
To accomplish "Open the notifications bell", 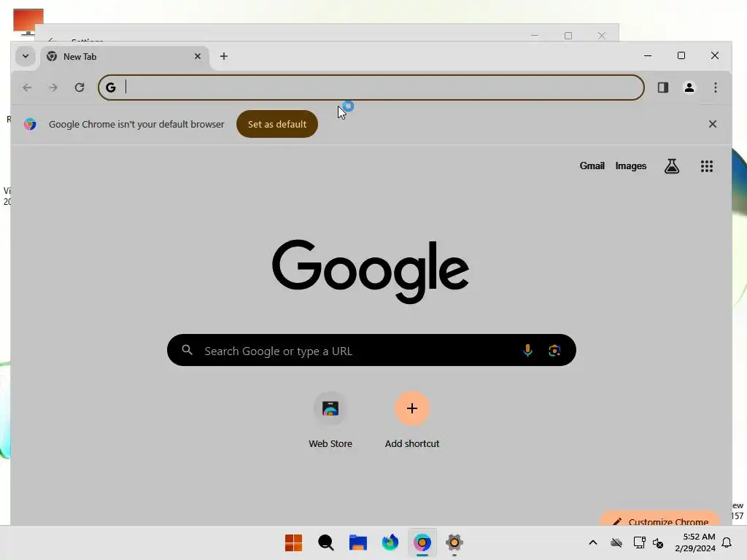I will pos(727,542).
